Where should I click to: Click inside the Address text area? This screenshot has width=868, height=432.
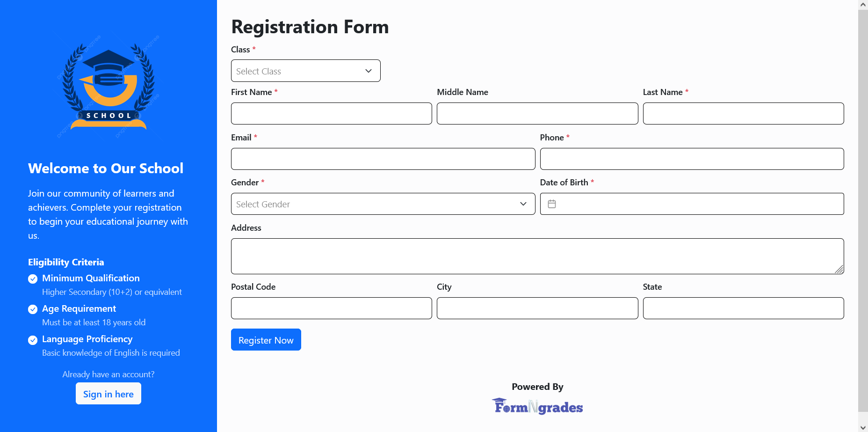pos(537,256)
